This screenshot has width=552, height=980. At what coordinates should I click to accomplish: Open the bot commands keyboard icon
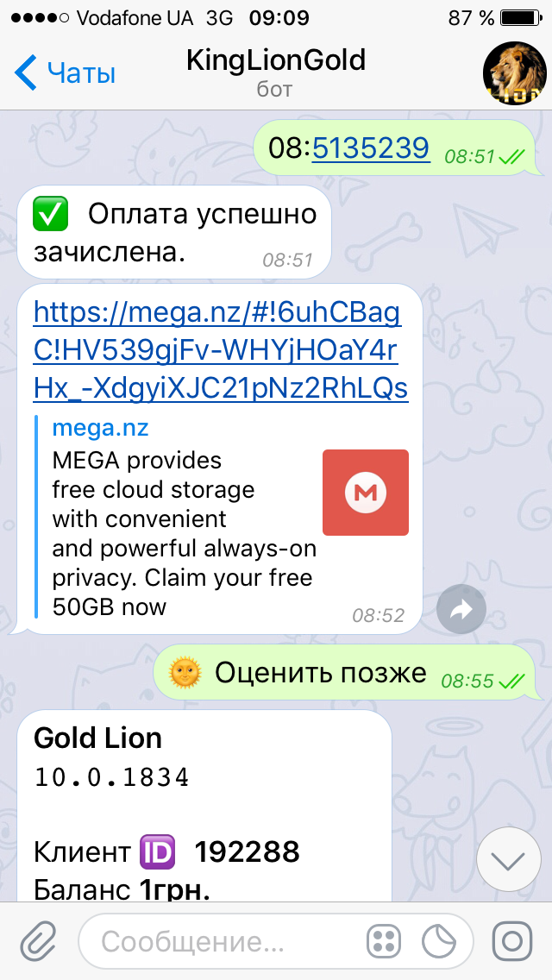pyautogui.click(x=383, y=940)
